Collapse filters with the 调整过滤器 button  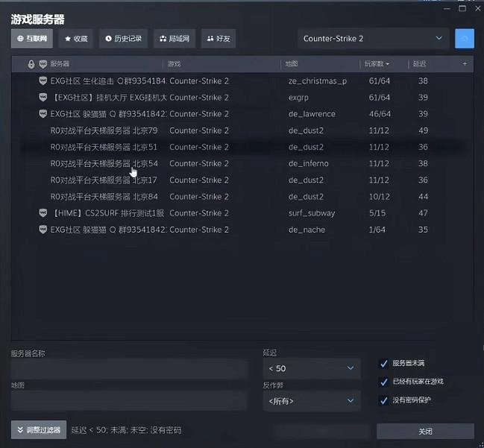point(39,430)
